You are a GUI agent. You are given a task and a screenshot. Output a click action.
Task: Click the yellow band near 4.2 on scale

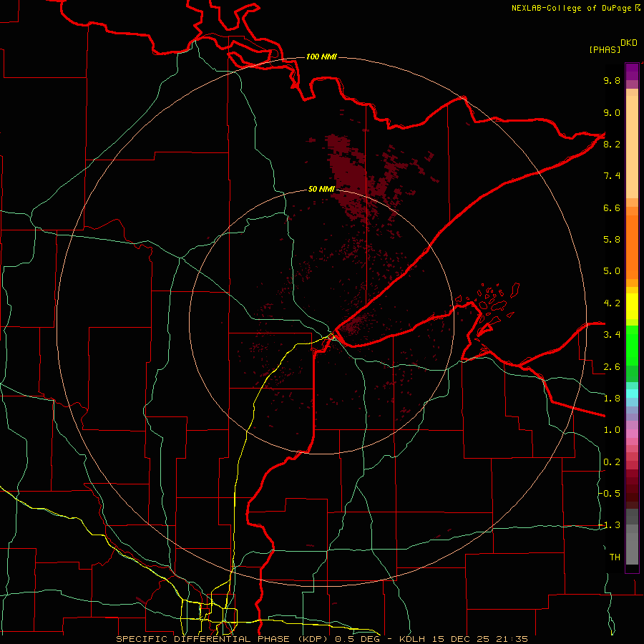tap(632, 306)
